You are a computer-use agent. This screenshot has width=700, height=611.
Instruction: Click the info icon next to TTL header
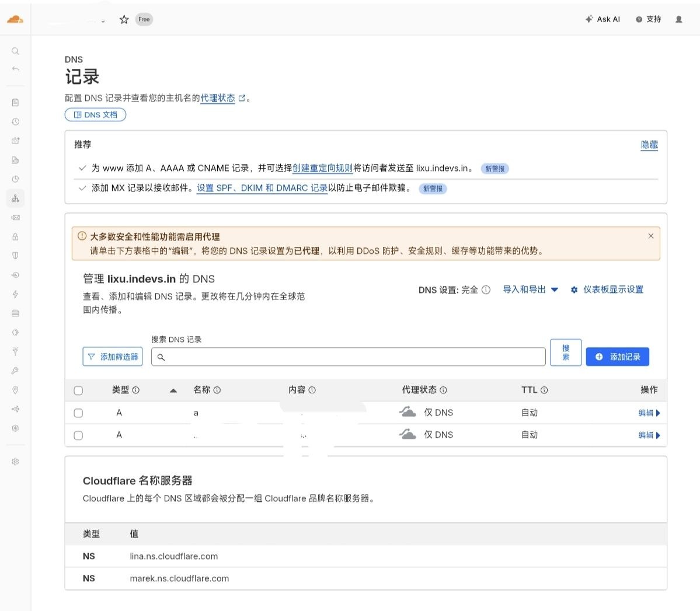[x=544, y=390]
